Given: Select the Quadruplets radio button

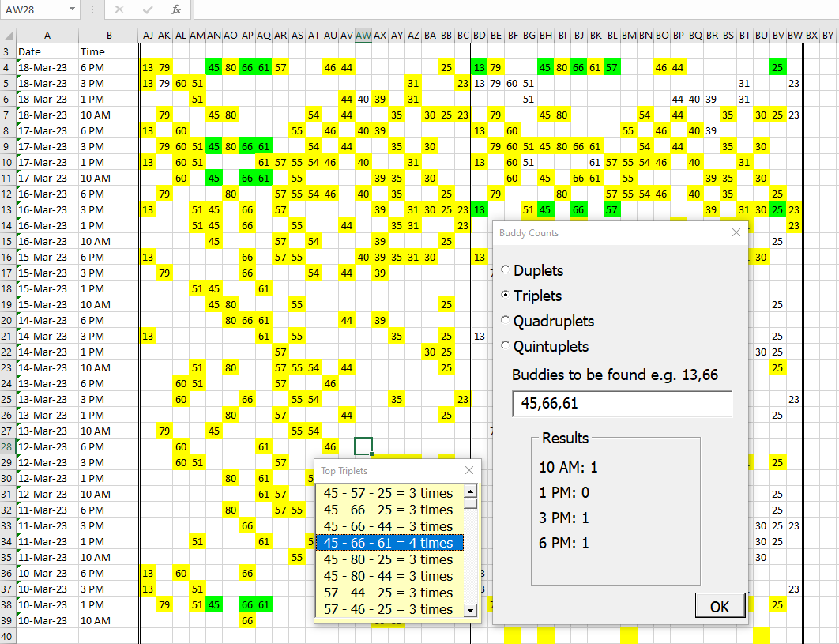Looking at the screenshot, I should (x=505, y=320).
